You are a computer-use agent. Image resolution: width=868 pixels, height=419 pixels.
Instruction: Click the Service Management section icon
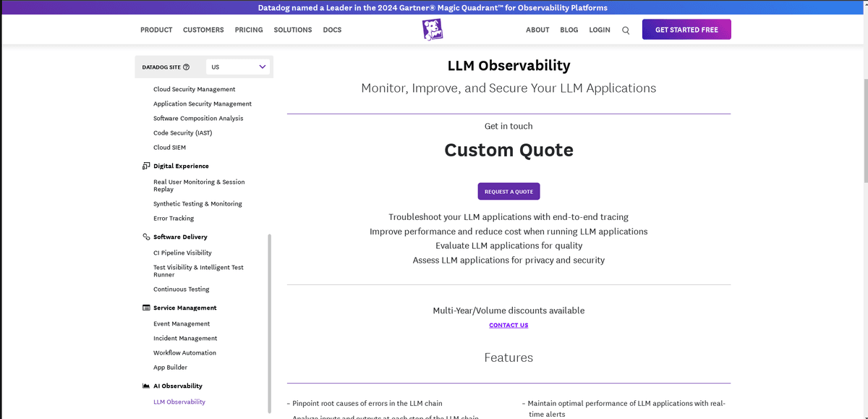click(x=145, y=308)
